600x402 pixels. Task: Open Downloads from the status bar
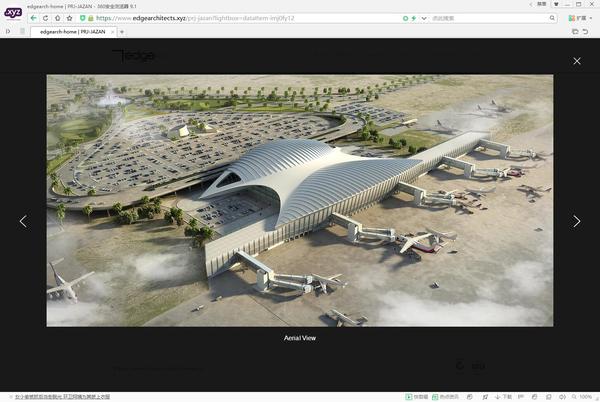[503, 397]
